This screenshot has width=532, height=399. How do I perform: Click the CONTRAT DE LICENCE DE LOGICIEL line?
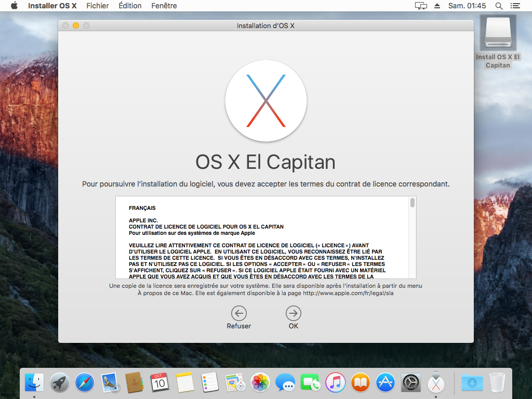[206, 227]
